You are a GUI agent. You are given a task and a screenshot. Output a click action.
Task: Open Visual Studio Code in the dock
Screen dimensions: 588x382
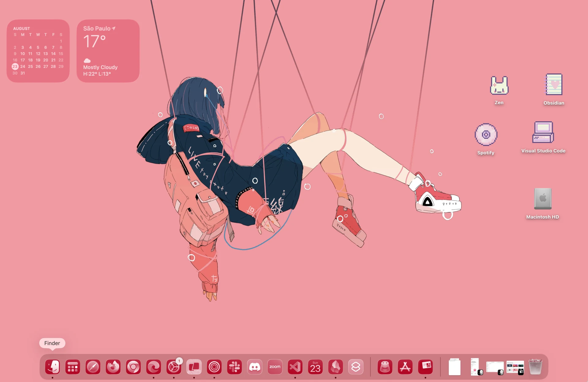(x=295, y=367)
